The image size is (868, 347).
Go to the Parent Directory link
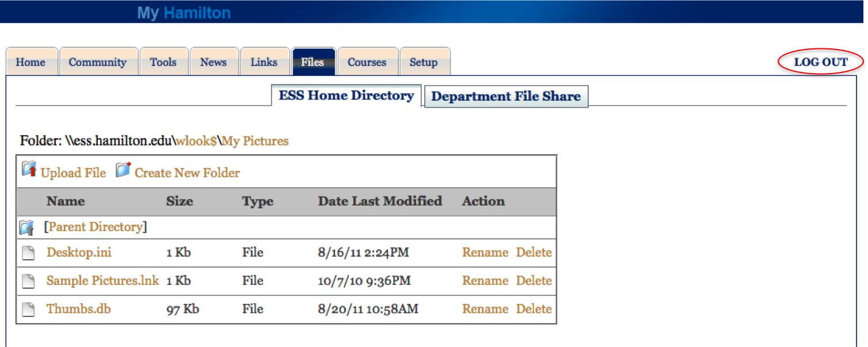96,227
